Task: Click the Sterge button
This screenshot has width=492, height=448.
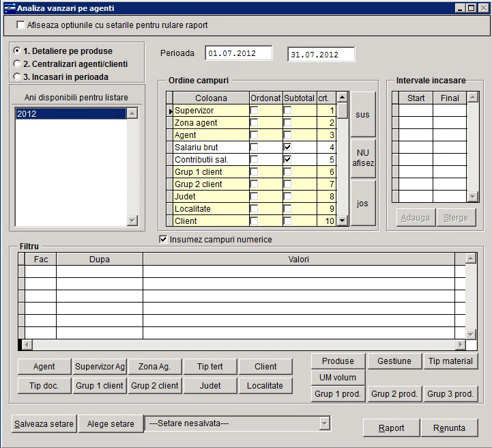Action: (x=456, y=218)
